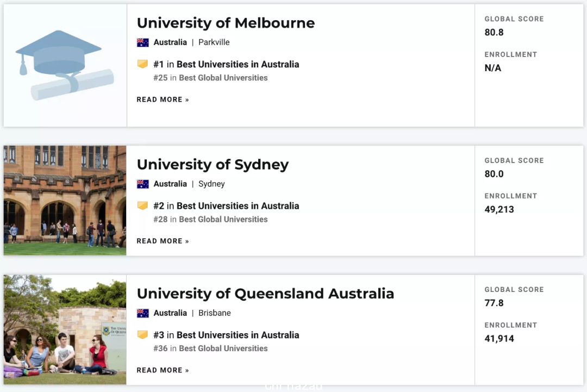The height and width of the screenshot is (392, 587).
Task: Click the yellow ranking badge next to #3
Action: pyautogui.click(x=142, y=335)
